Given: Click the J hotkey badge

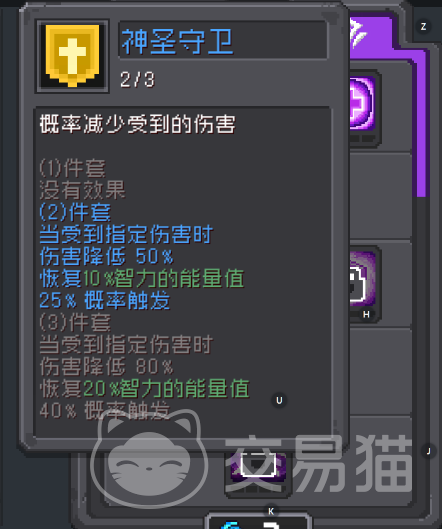Looking at the screenshot, I should tap(429, 451).
